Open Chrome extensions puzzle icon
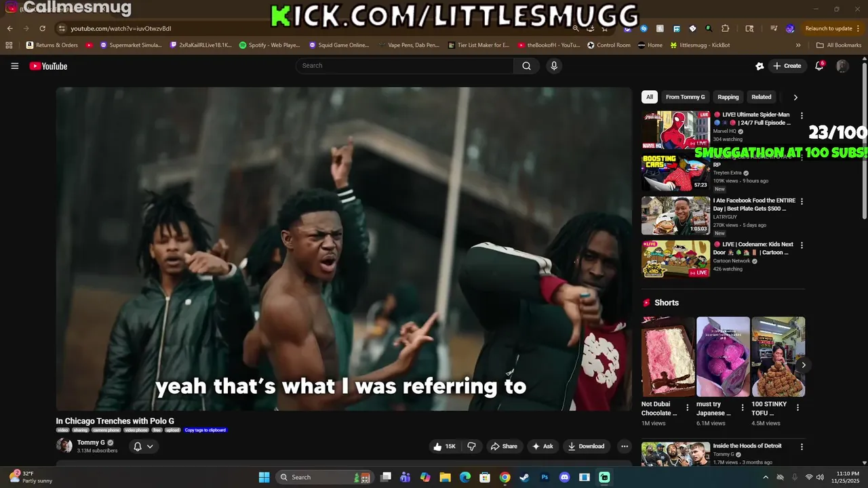868x488 pixels. tap(725, 28)
